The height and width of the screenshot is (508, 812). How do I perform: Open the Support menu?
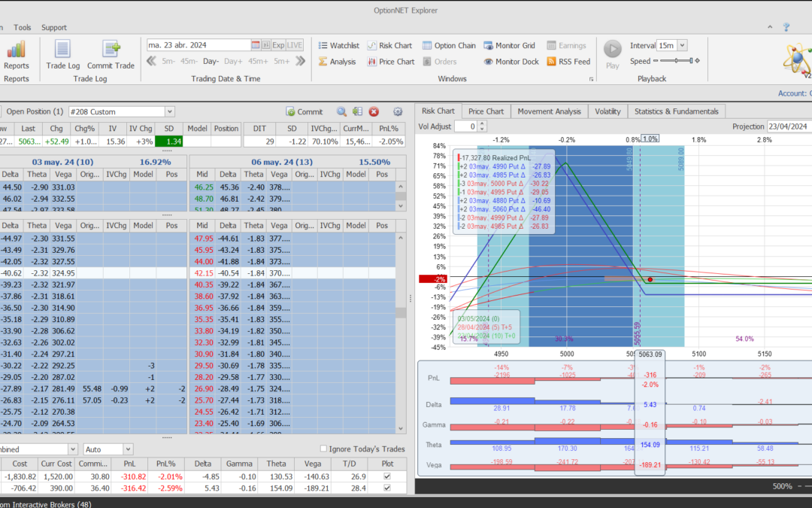54,28
